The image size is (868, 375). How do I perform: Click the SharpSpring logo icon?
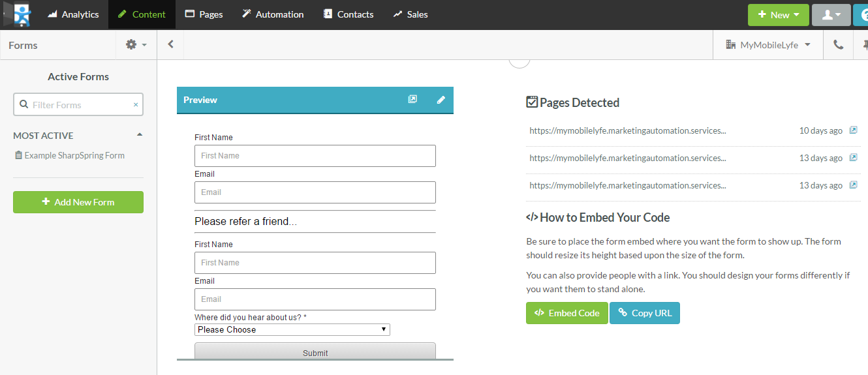coord(22,14)
